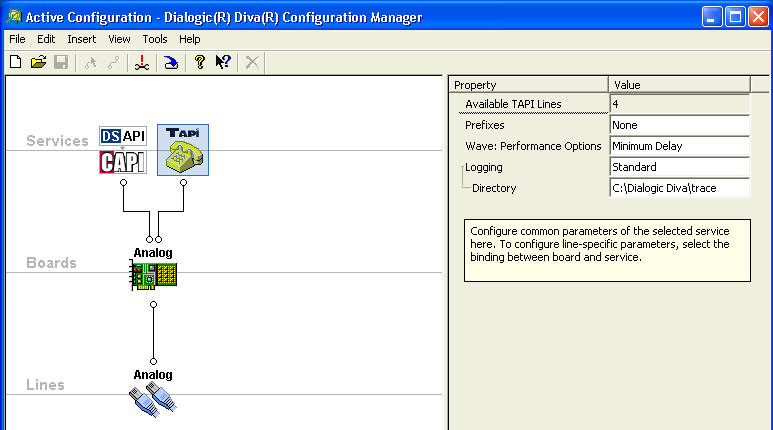Click the TAPI binding connector node above board
Screen dimensions: 773x430
tap(158, 240)
